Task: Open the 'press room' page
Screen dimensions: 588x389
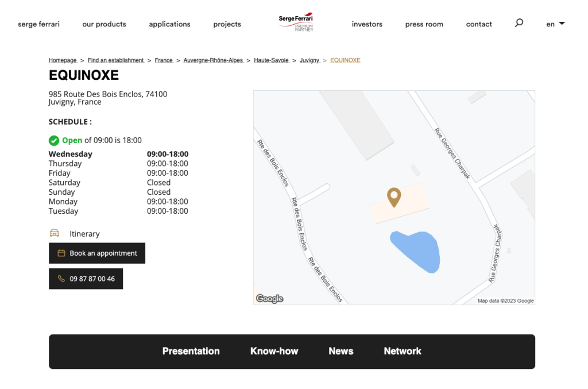Action: (424, 24)
